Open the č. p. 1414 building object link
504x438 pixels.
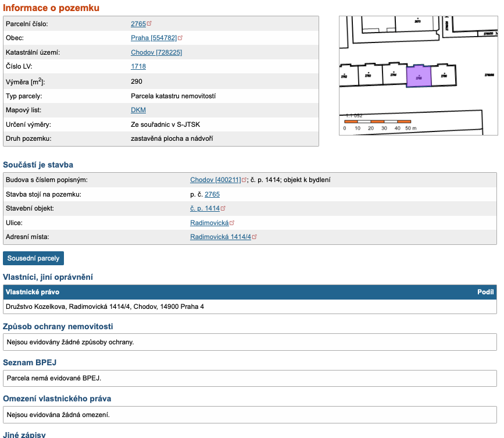205,208
